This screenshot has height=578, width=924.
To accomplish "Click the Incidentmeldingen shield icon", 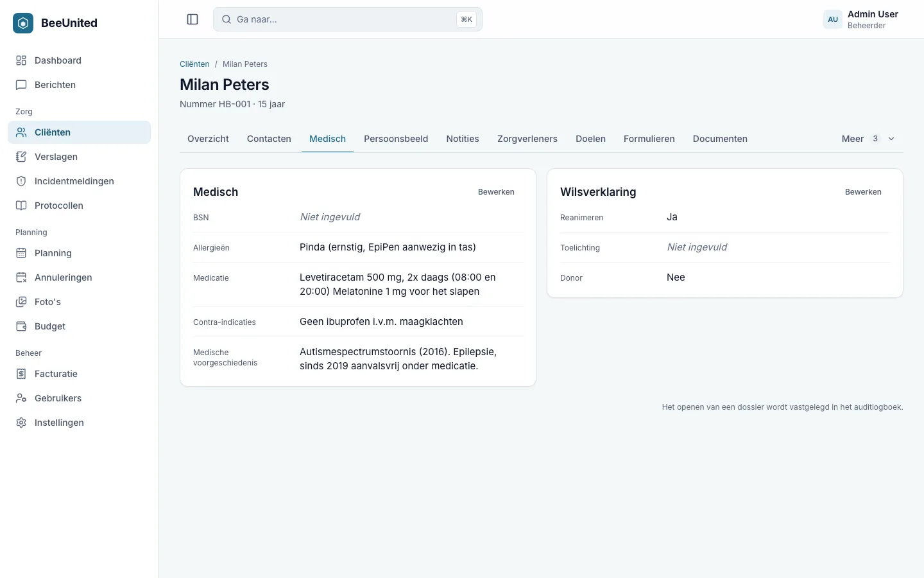I will pyautogui.click(x=21, y=181).
